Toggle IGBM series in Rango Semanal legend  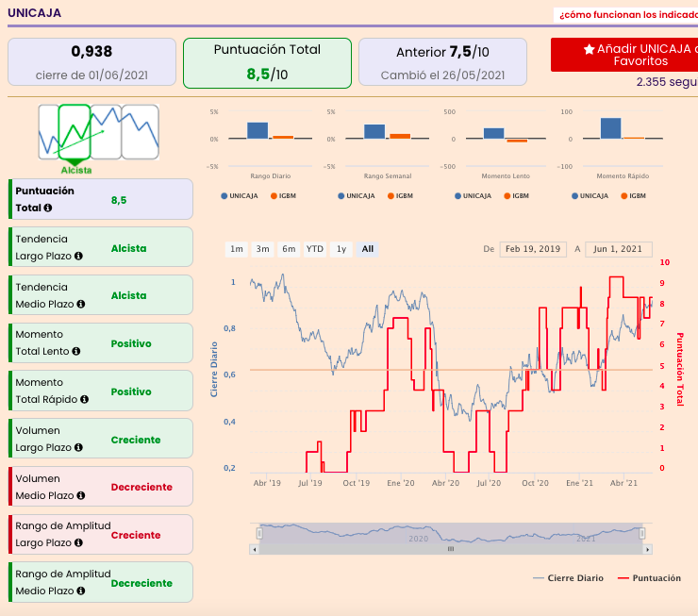[x=401, y=196]
